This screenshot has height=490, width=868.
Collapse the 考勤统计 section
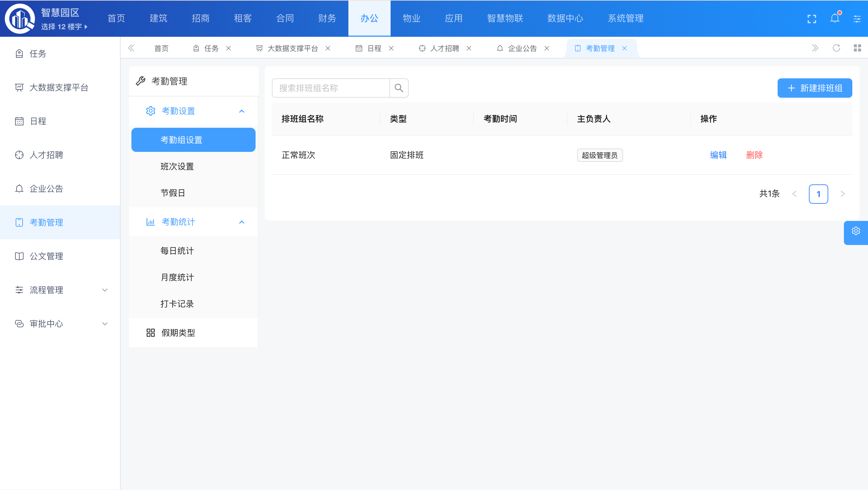coord(242,222)
